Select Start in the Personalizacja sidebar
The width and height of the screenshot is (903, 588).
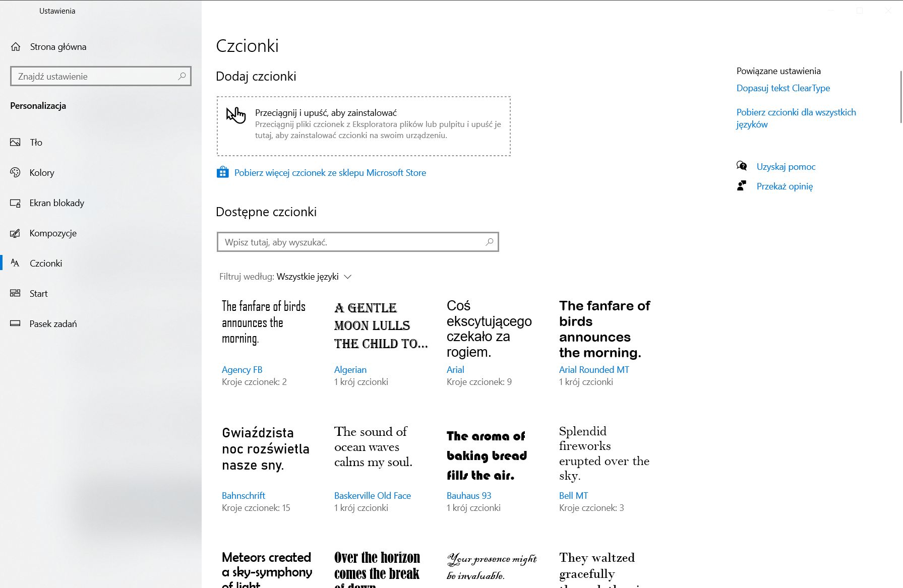(38, 293)
